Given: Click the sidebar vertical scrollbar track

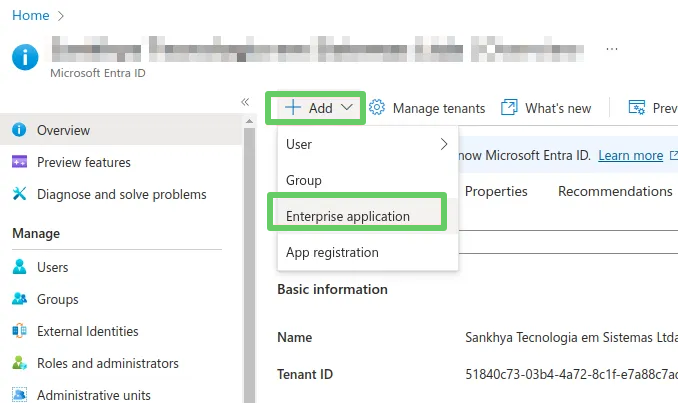Looking at the screenshot, I should coord(249,264).
